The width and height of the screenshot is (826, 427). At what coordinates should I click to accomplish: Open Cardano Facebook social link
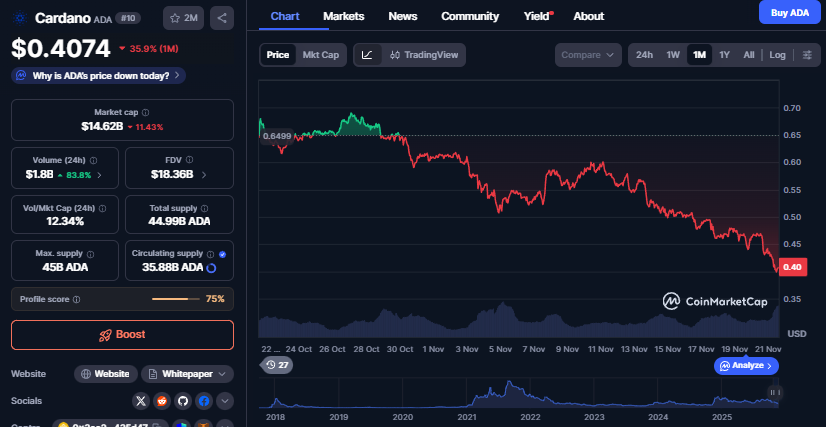click(x=204, y=401)
